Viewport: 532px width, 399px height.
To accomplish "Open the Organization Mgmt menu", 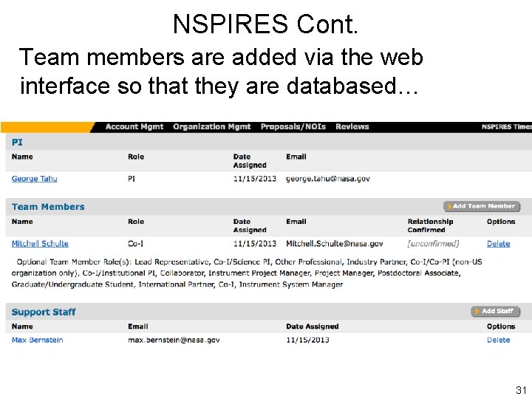I will 212,127.
